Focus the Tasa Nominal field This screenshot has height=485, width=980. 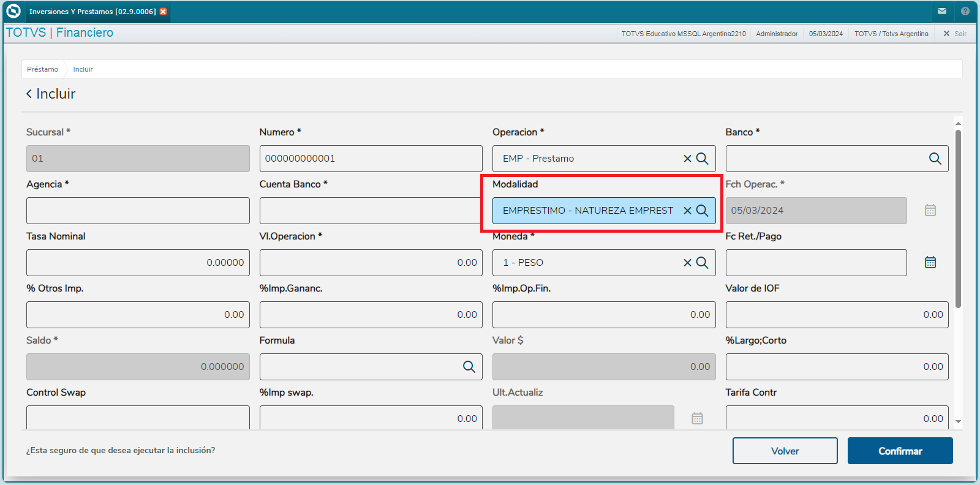coord(138,263)
